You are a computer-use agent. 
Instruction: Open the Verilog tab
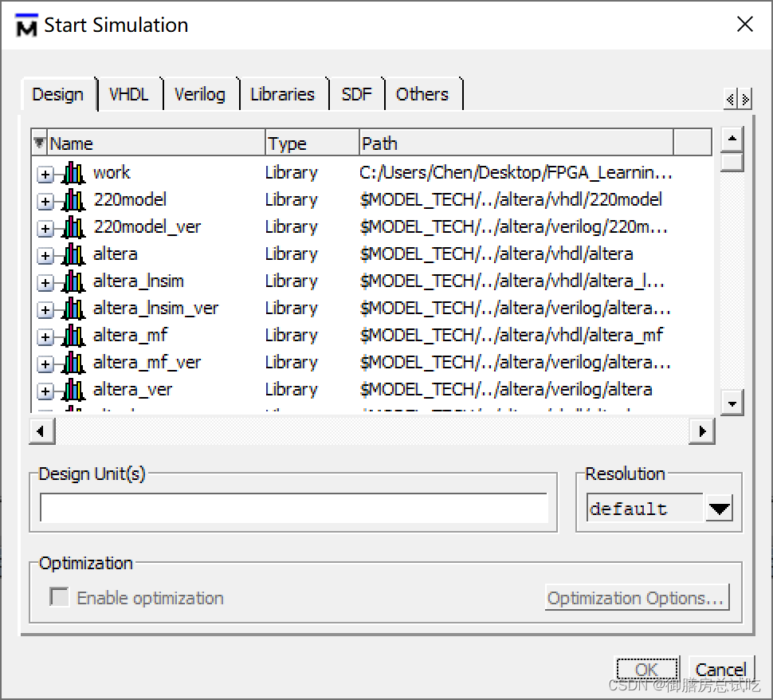tap(200, 94)
